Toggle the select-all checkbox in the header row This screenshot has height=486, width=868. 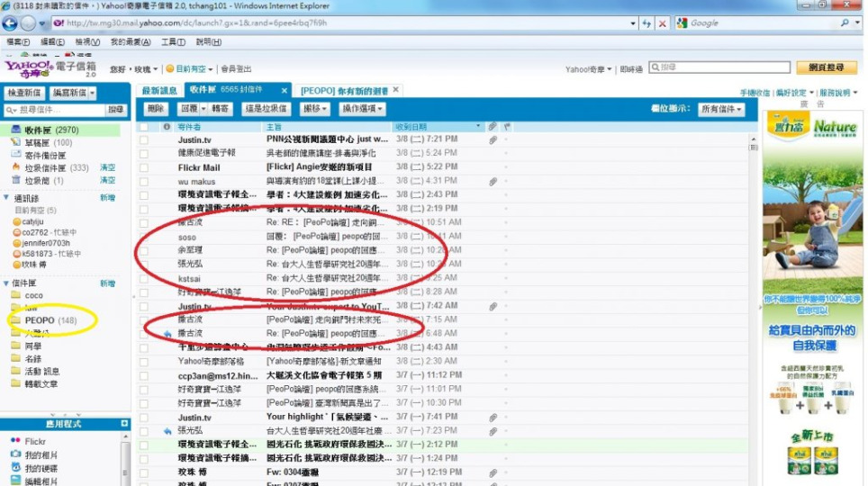coord(144,127)
